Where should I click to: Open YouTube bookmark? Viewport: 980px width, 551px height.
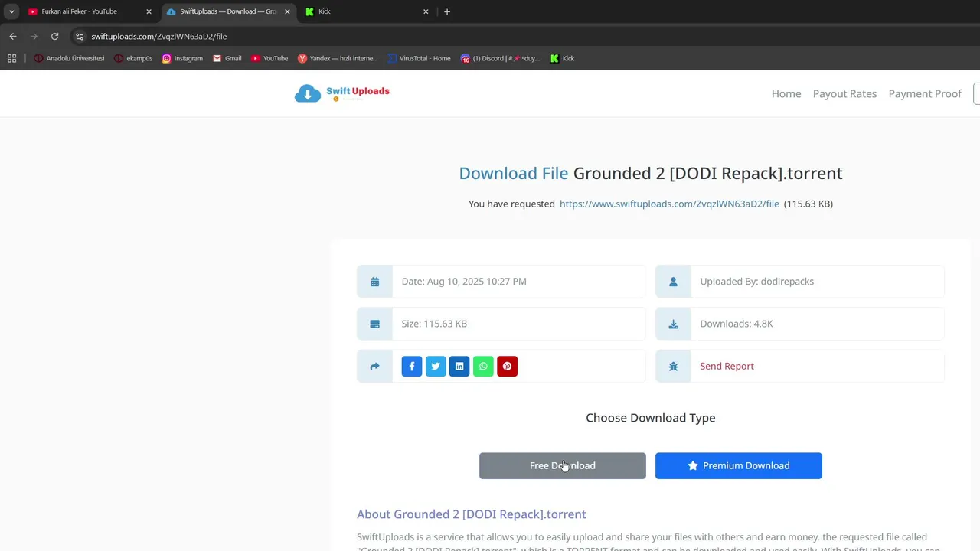coord(269,58)
